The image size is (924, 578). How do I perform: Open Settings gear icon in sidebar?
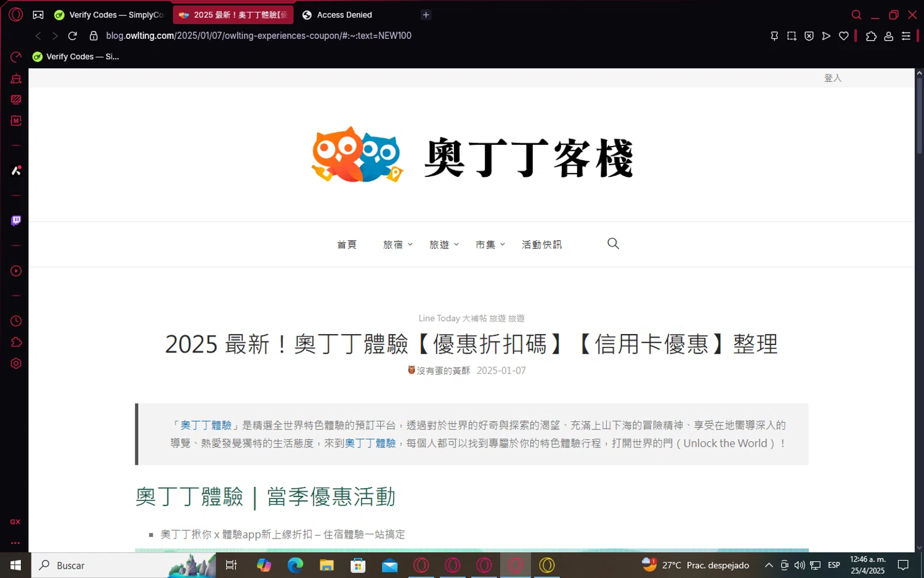tap(16, 363)
